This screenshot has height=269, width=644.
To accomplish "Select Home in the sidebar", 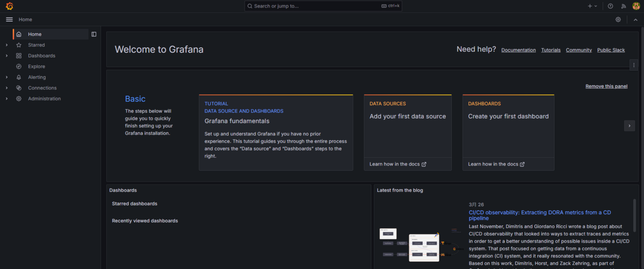I will pos(51,34).
